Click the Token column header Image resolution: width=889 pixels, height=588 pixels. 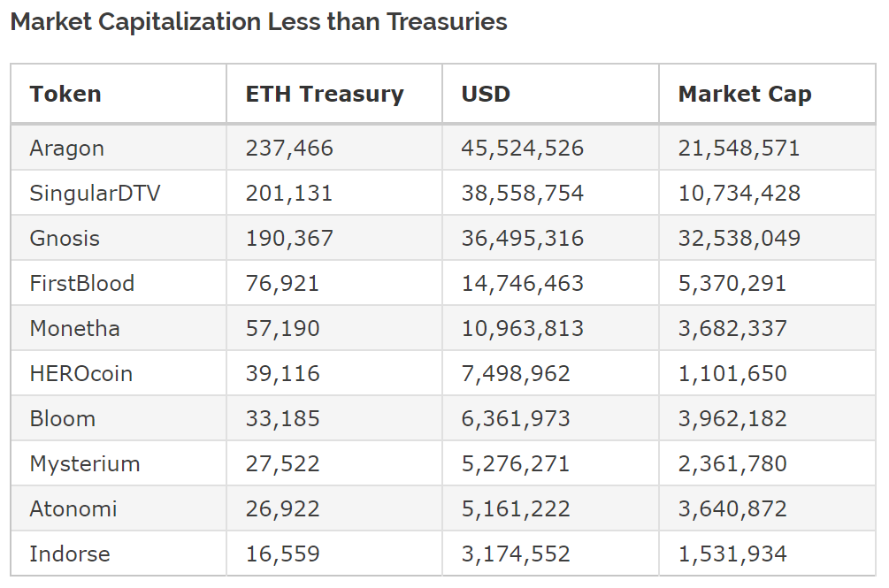coord(65,94)
